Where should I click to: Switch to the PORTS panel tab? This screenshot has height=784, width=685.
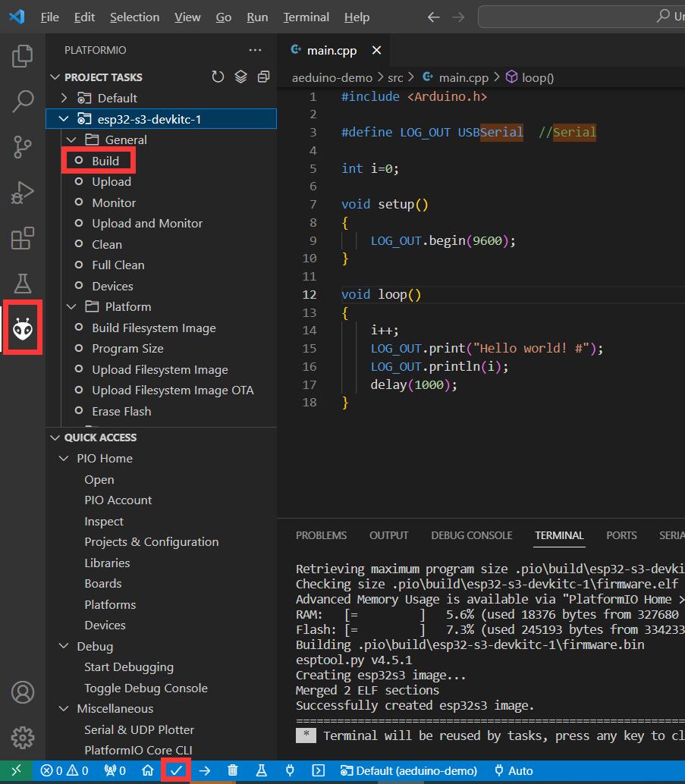621,535
